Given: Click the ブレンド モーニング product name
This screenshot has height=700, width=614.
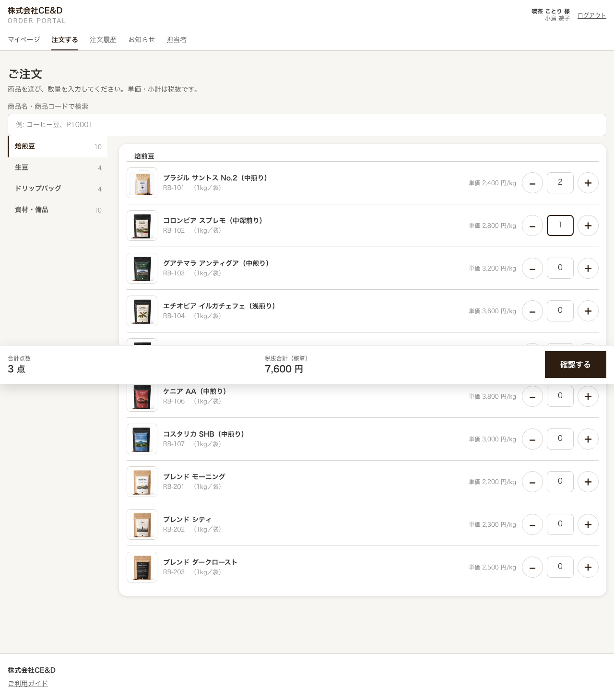Looking at the screenshot, I should click(x=194, y=477).
